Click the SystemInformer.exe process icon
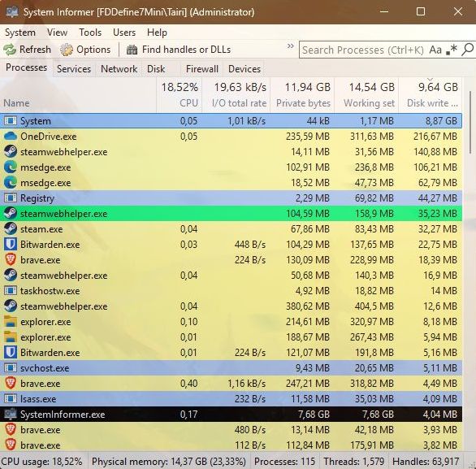Image resolution: width=476 pixels, height=469 pixels. [11, 414]
